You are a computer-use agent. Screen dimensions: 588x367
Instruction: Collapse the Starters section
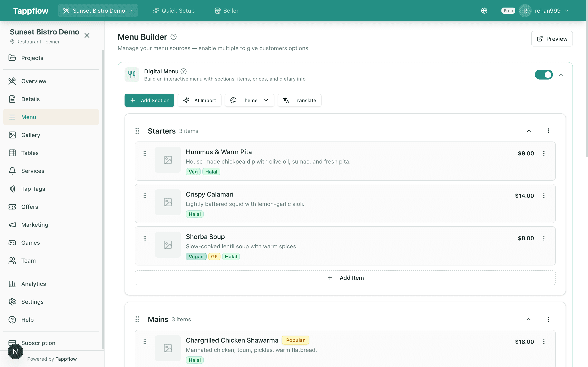(x=528, y=131)
